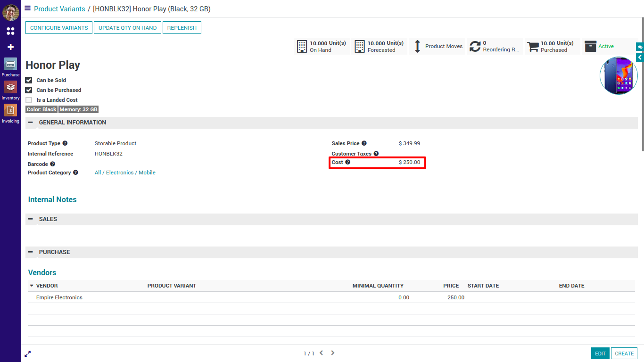
Task: Collapse the Purchase section
Action: (x=31, y=252)
